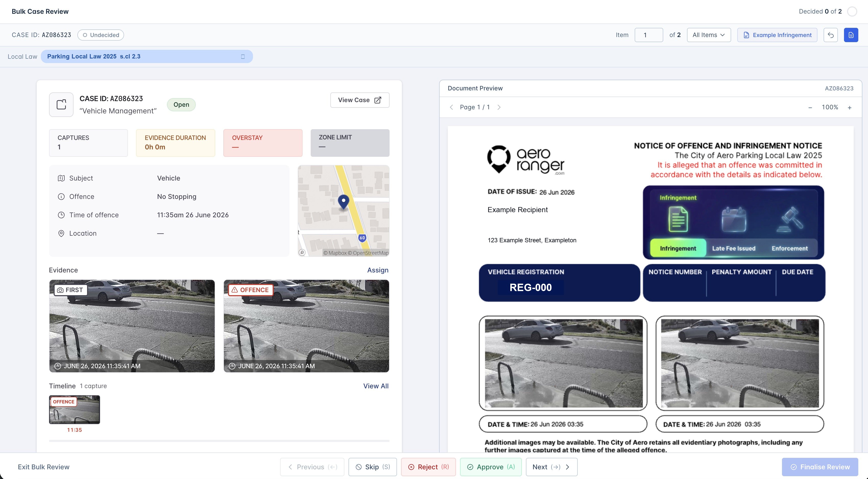Click the undo arrow icon in header
868x479 pixels.
(830, 35)
